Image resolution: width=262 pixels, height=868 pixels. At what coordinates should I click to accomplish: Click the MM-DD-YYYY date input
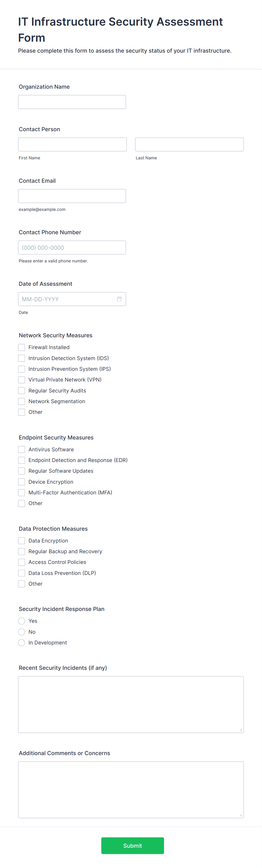(x=72, y=299)
